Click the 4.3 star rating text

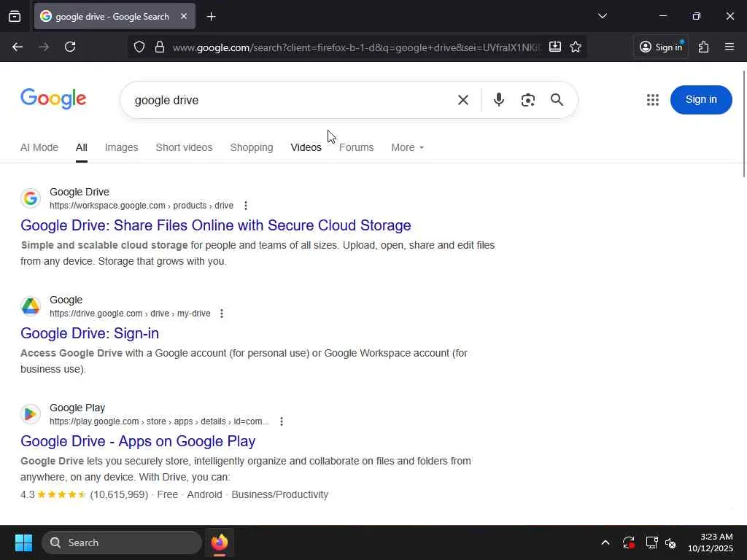click(28, 495)
